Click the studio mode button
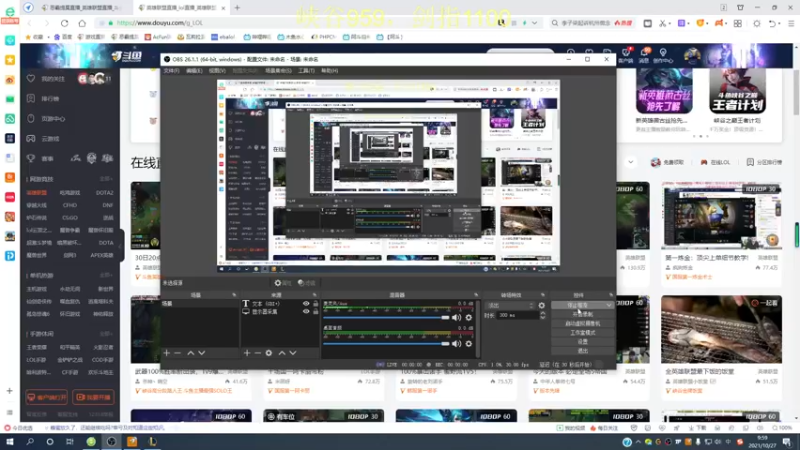 [583, 333]
